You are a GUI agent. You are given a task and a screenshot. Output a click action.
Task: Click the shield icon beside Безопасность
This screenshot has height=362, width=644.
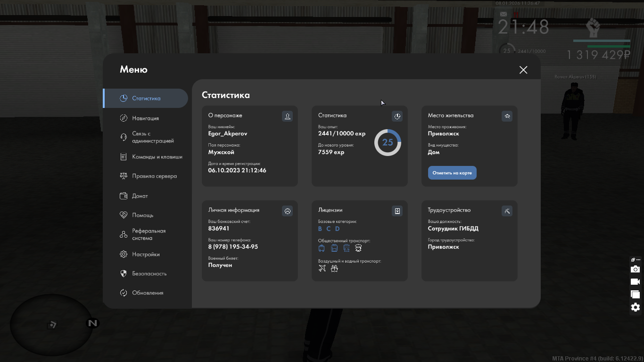point(124,273)
